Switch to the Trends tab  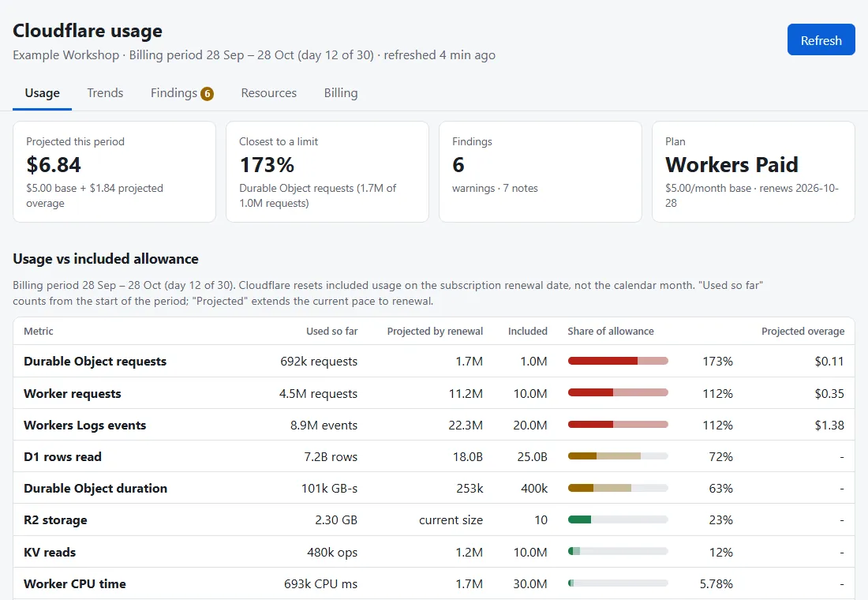point(105,93)
